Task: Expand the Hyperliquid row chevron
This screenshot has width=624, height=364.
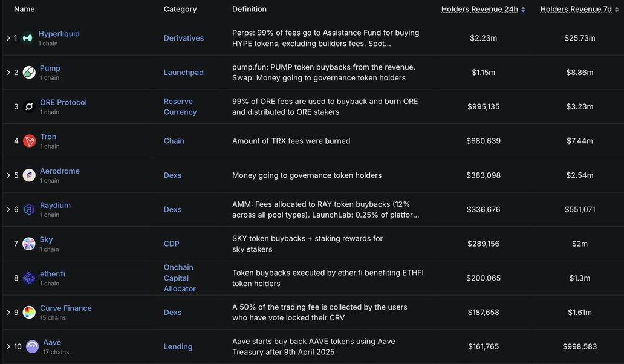Action: tap(8, 38)
